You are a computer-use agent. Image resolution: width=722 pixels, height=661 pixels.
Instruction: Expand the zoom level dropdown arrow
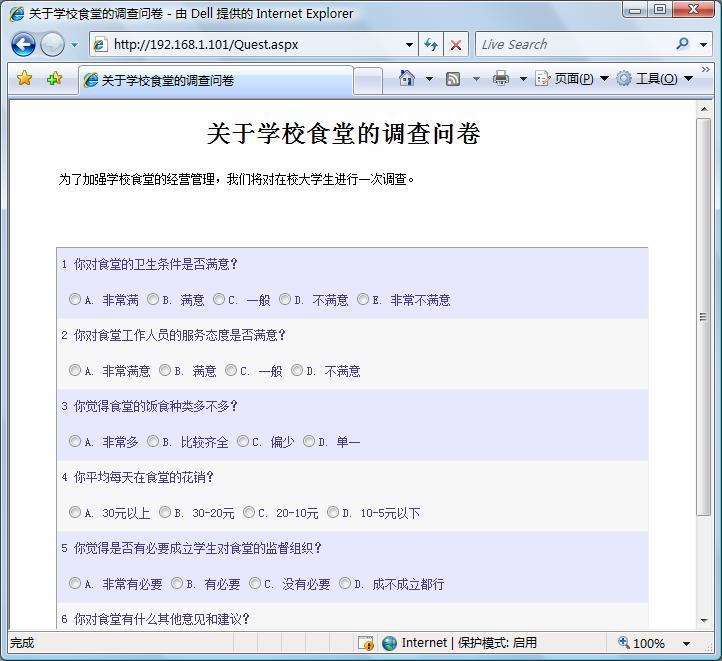686,644
